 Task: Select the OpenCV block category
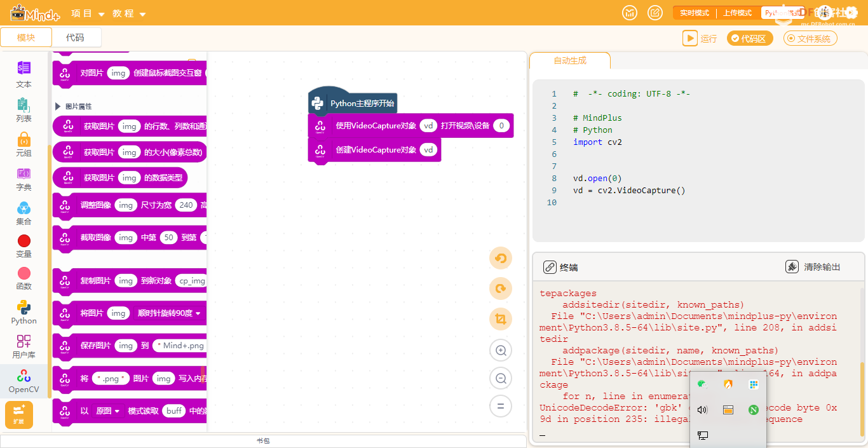point(24,381)
